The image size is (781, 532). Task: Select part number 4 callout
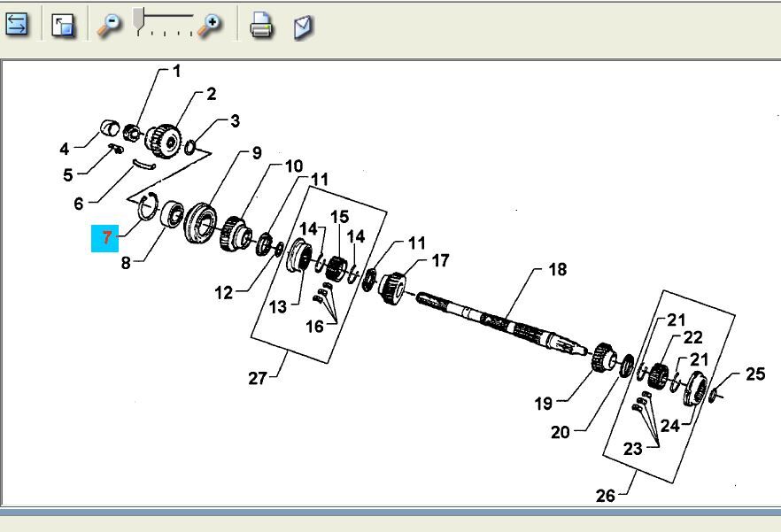pos(65,148)
